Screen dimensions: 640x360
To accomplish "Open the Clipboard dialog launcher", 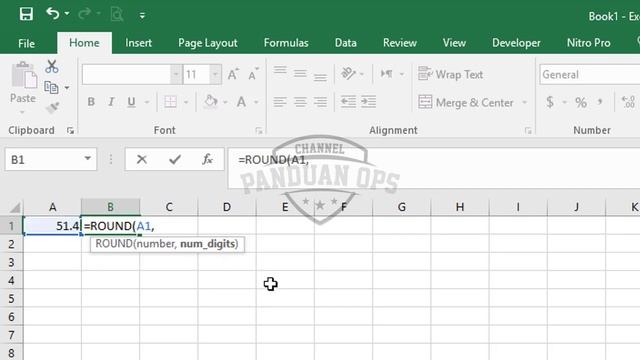I will coord(71,131).
